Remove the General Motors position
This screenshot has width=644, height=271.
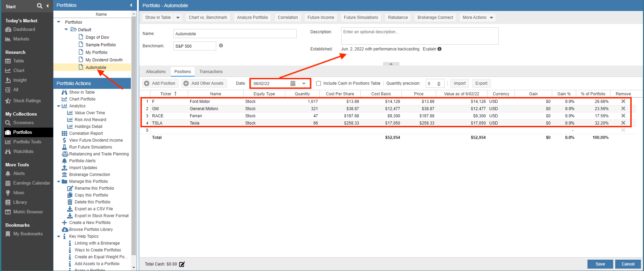[623, 108]
